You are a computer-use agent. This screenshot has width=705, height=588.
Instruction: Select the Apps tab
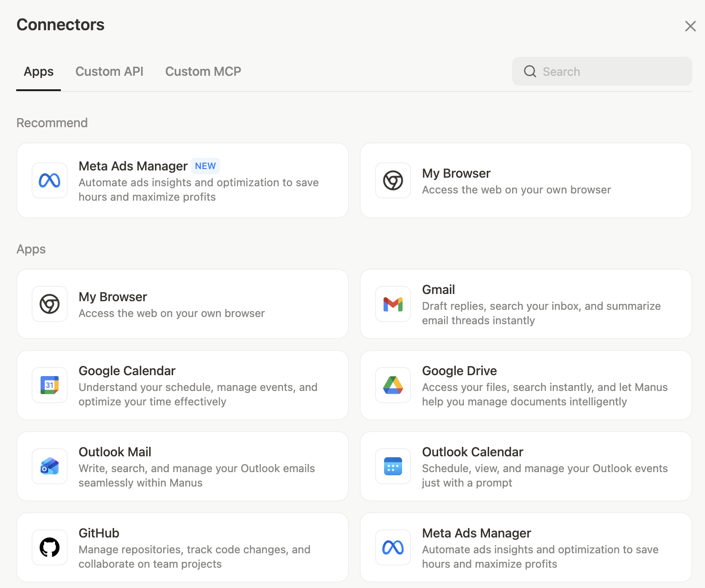(39, 72)
